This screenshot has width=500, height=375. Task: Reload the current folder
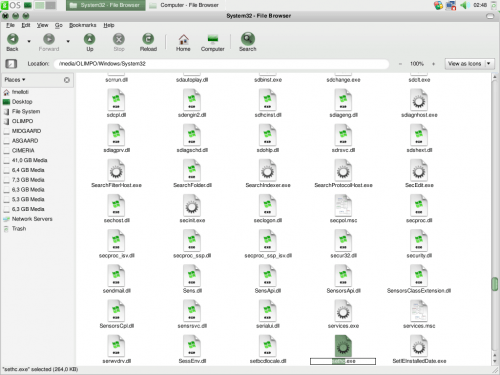148,42
